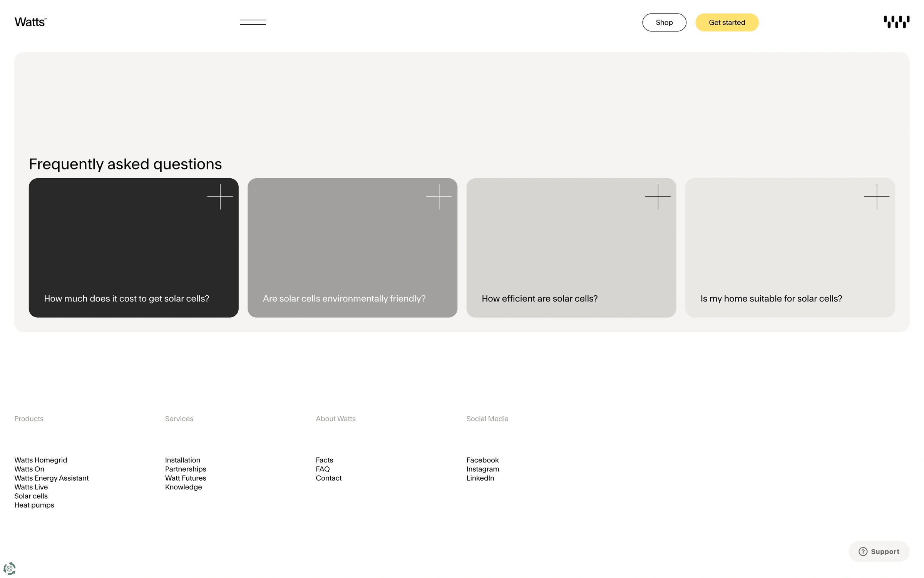Click the Shop button
This screenshot has height=578, width=924.
tap(664, 22)
